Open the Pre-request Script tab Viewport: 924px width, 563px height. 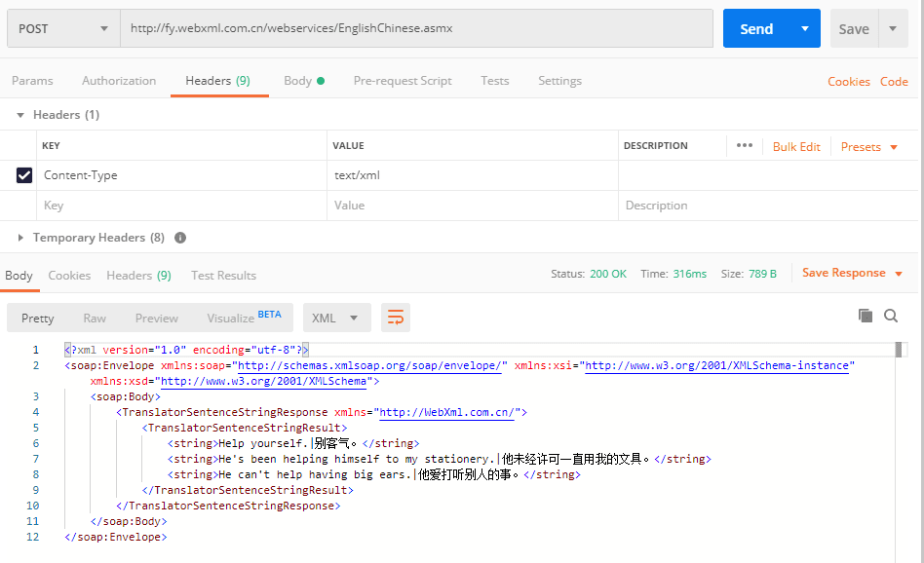[403, 81]
